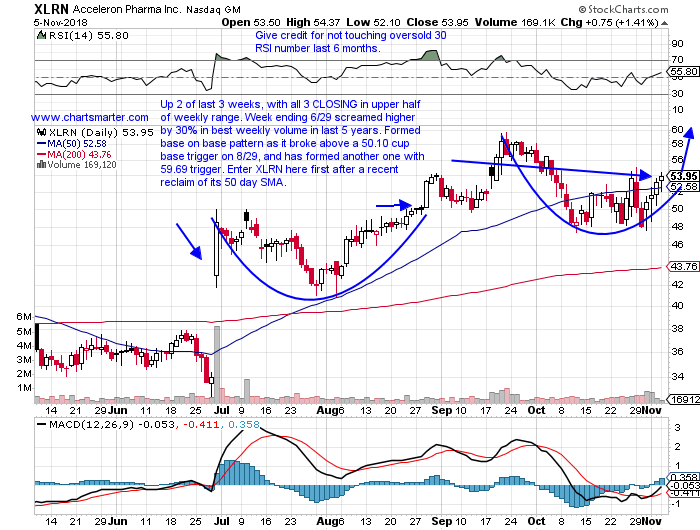Screen dimensions: 700x530
Task: Click the 53.95 last price tag on right axis
Action: pos(683,176)
